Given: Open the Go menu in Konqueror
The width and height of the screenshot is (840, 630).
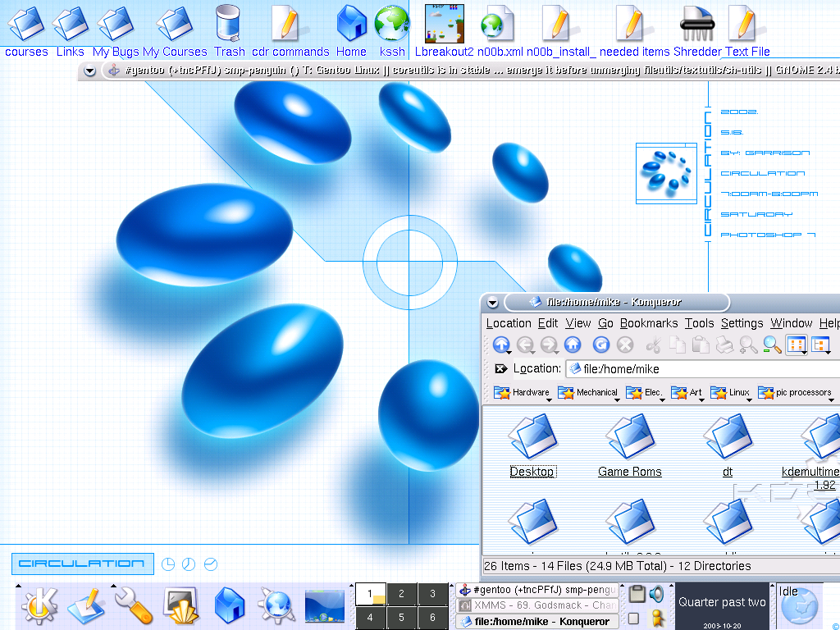Looking at the screenshot, I should tap(605, 323).
